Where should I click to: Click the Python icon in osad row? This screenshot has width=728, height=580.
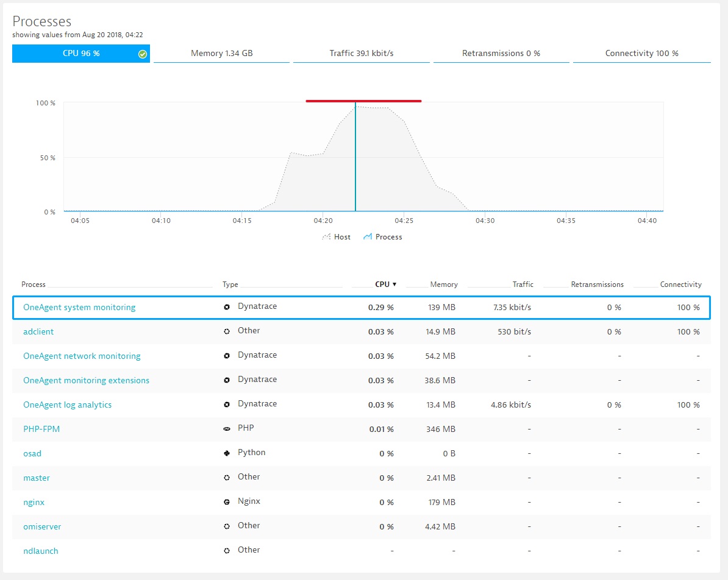227,453
